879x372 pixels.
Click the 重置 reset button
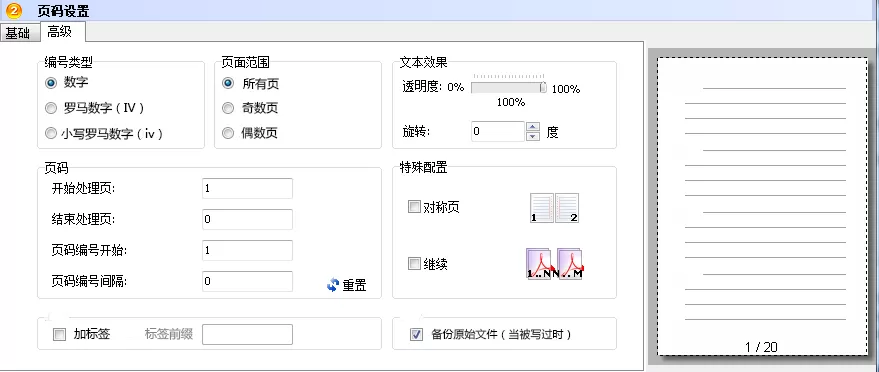pyautogui.click(x=346, y=285)
